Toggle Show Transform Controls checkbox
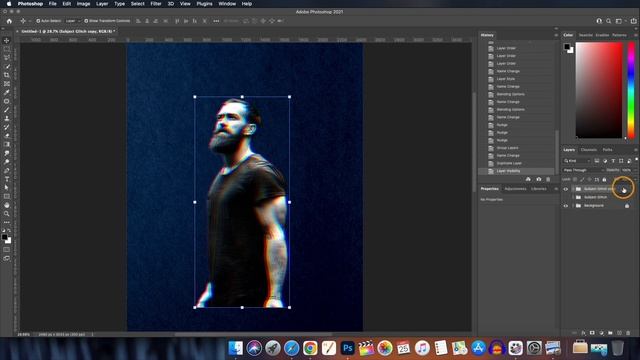 point(86,21)
